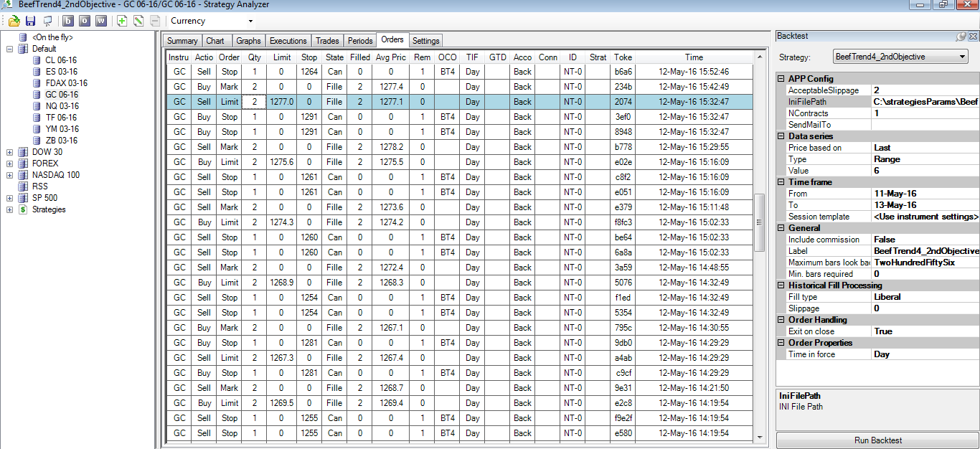The image size is (980, 449).
Task: Click the database icon beside TF 06-16
Action: 37,118
